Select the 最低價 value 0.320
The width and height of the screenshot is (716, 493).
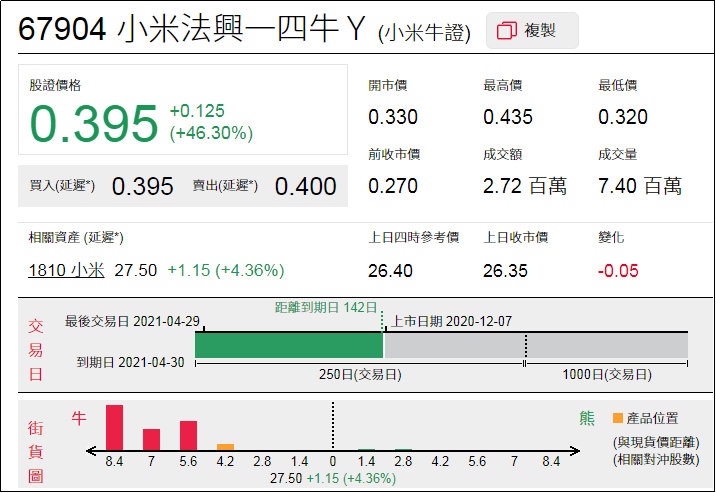pyautogui.click(x=623, y=117)
